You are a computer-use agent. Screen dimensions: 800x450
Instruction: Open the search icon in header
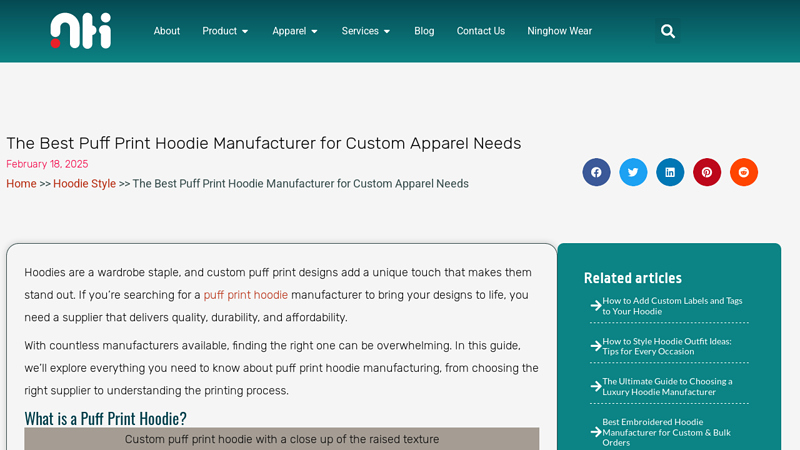tap(667, 31)
